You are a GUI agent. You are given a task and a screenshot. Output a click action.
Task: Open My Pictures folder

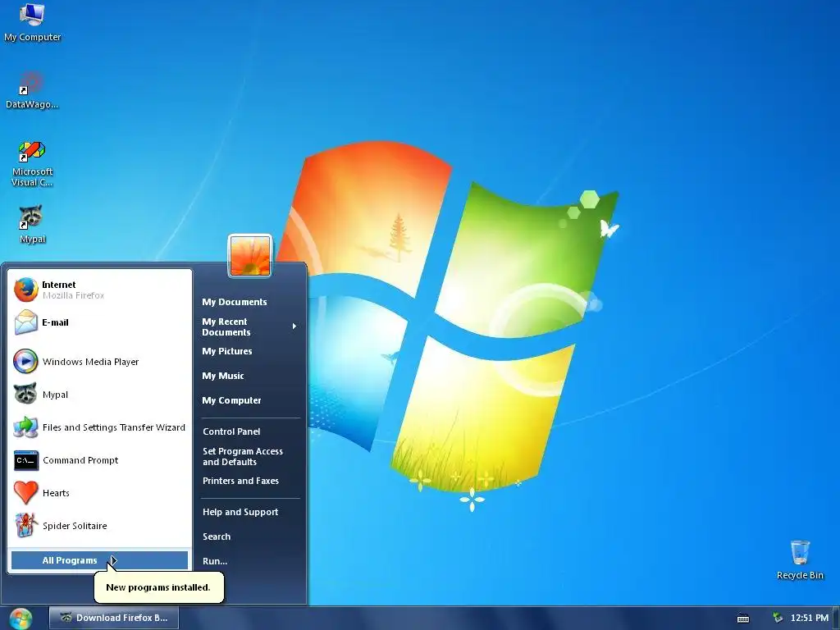[x=226, y=351]
